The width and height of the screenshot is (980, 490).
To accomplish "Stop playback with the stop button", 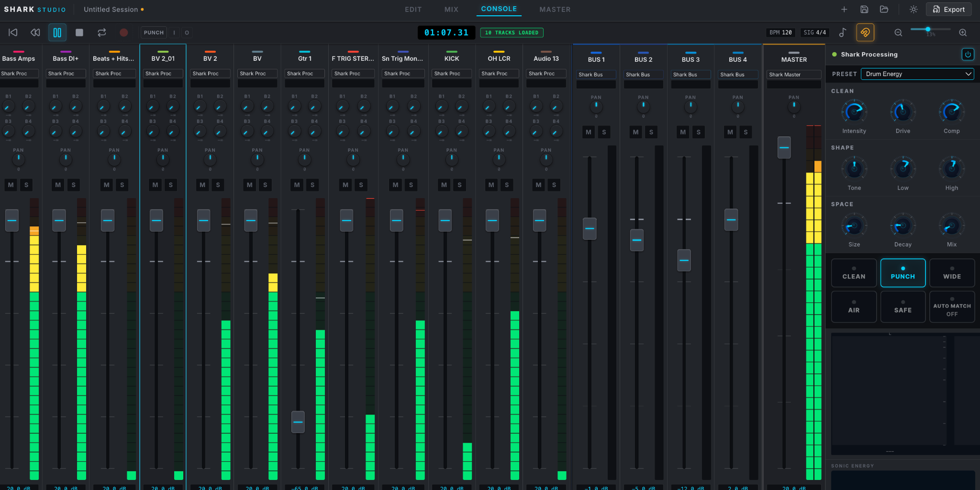I will coord(79,33).
